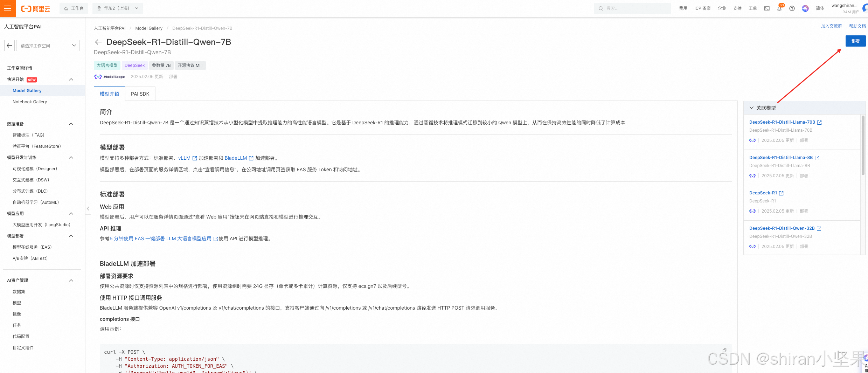Open 智能标注（iTAG） in sidebar
Screen dimensions: 868x373
(x=28, y=135)
